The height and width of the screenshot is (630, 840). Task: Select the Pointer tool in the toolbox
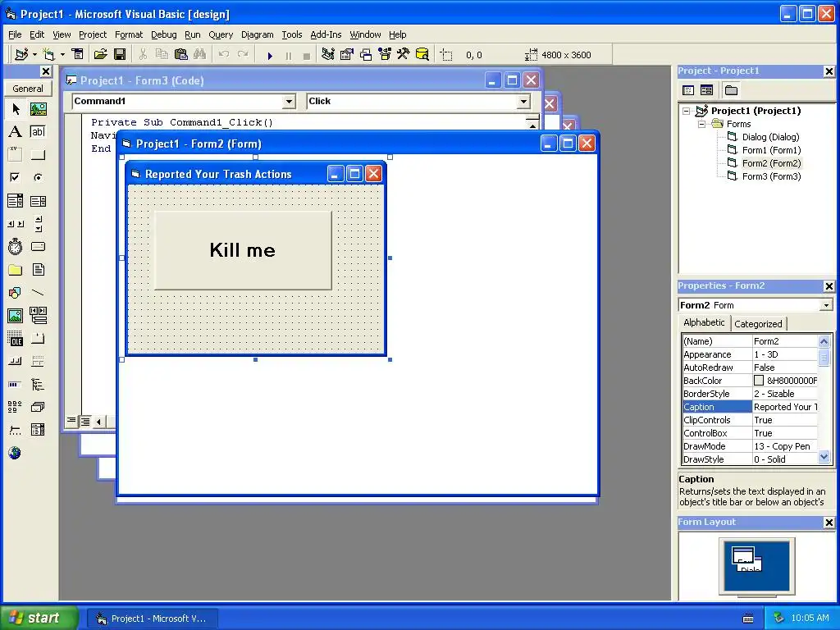pos(16,109)
